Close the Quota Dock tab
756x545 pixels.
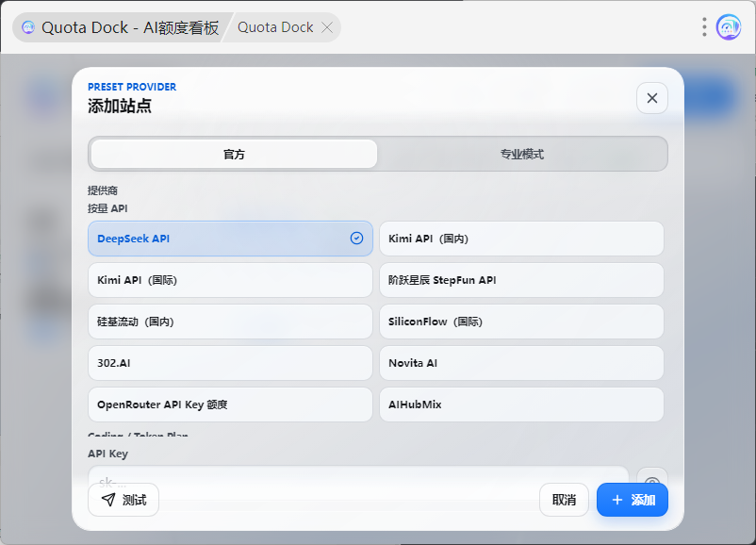tap(327, 27)
